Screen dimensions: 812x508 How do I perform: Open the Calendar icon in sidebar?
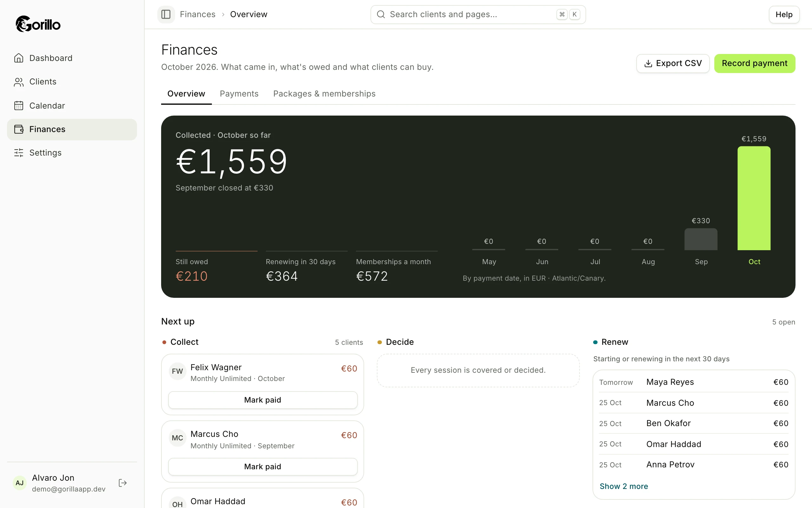coord(19,105)
